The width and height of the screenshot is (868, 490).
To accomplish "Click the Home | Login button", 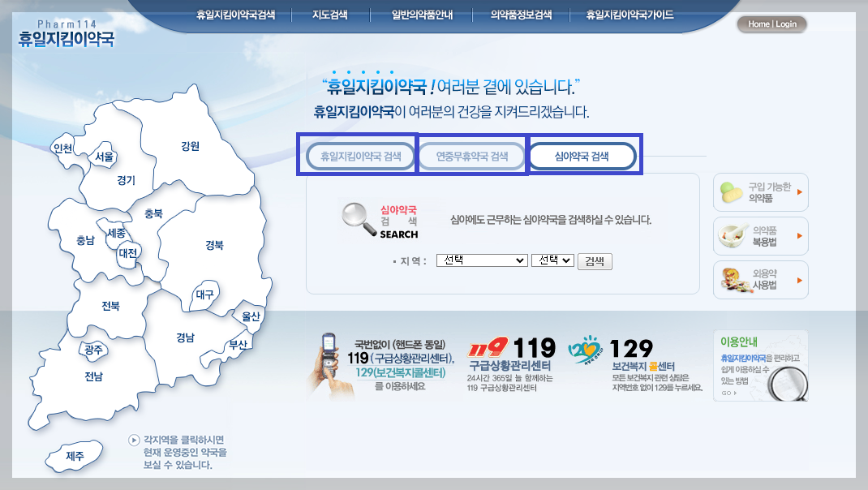I will pos(771,24).
